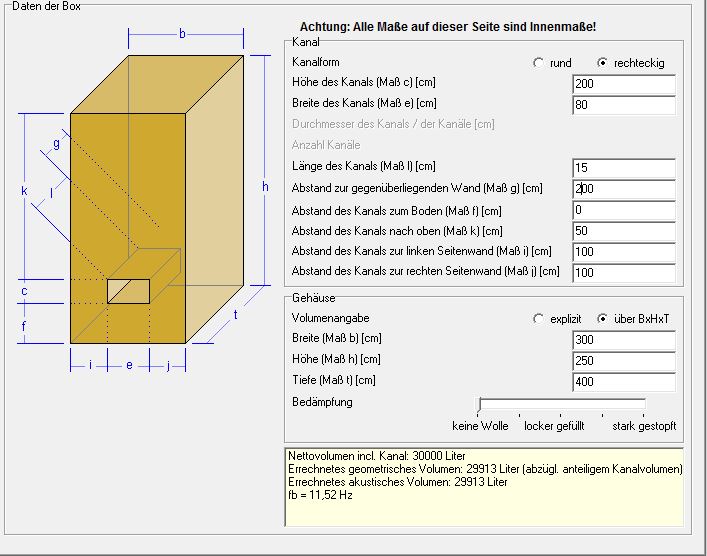Choose 'über BxHxT' volume specification
The image size is (707, 556).
(x=602, y=319)
